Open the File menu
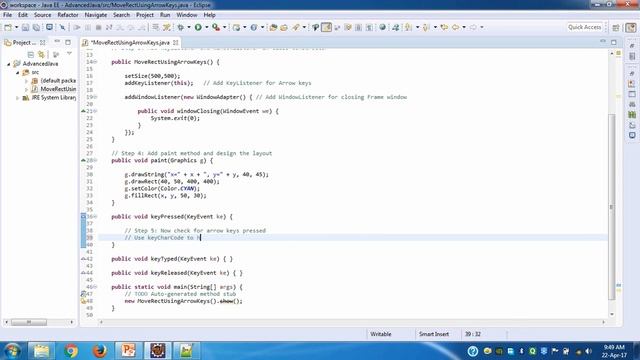This screenshot has width=640, height=360. pyautogui.click(x=7, y=15)
